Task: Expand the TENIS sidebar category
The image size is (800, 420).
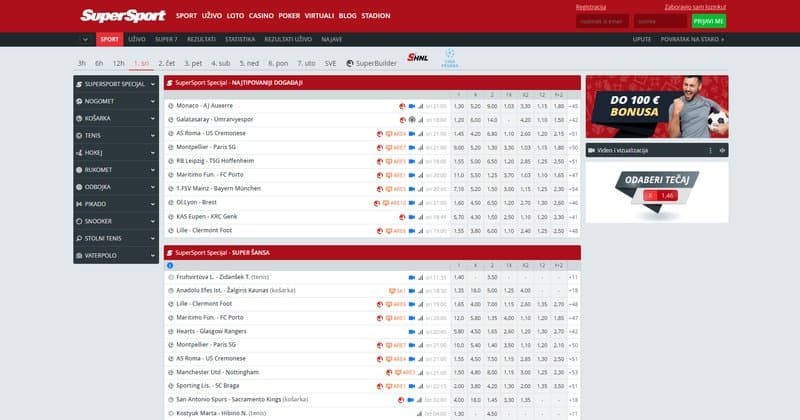Action: (116, 136)
